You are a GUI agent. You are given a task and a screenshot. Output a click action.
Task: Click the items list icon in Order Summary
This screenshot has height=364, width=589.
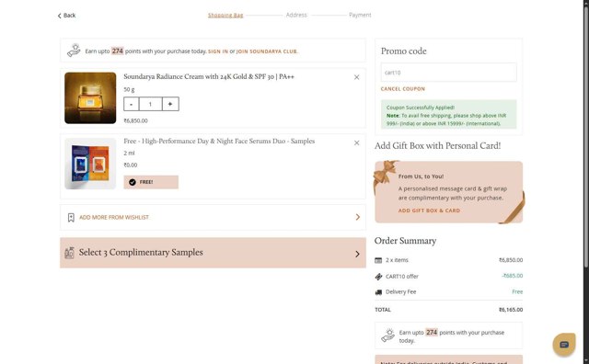(x=378, y=260)
